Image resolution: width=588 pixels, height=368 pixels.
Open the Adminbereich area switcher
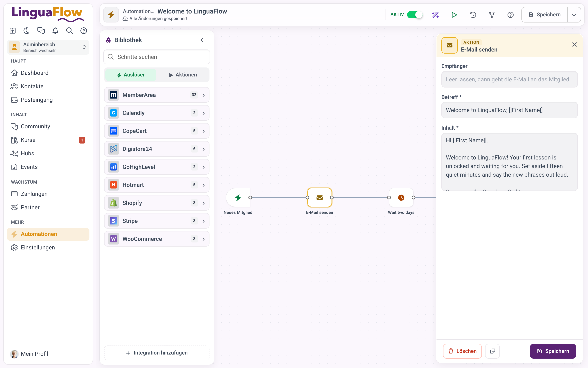[x=48, y=47]
